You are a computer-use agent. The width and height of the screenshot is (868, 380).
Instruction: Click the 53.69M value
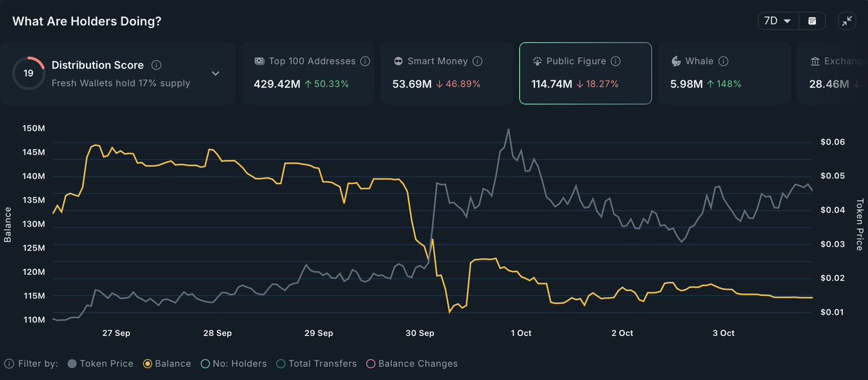pos(412,84)
